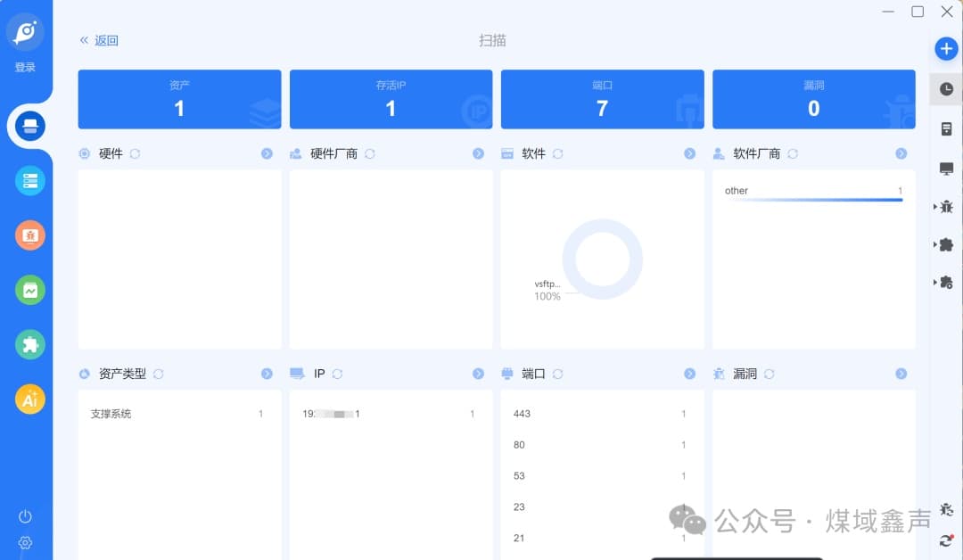Refresh the 端口 list panel

pos(557,374)
